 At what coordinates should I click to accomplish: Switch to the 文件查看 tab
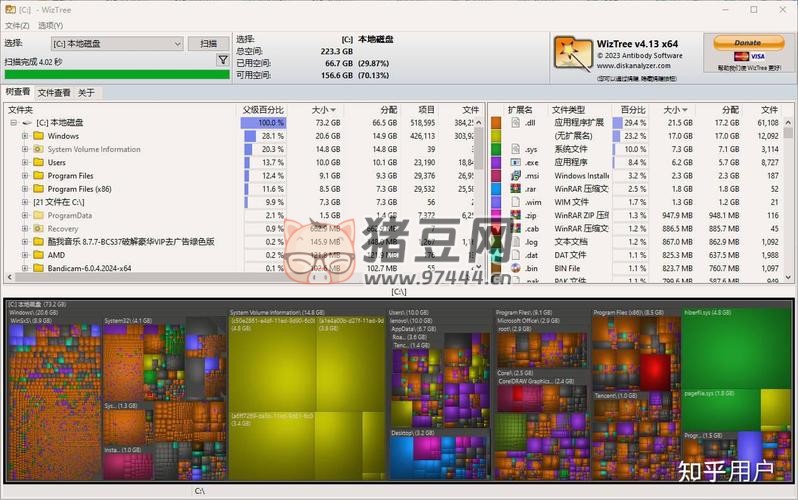coord(54,93)
